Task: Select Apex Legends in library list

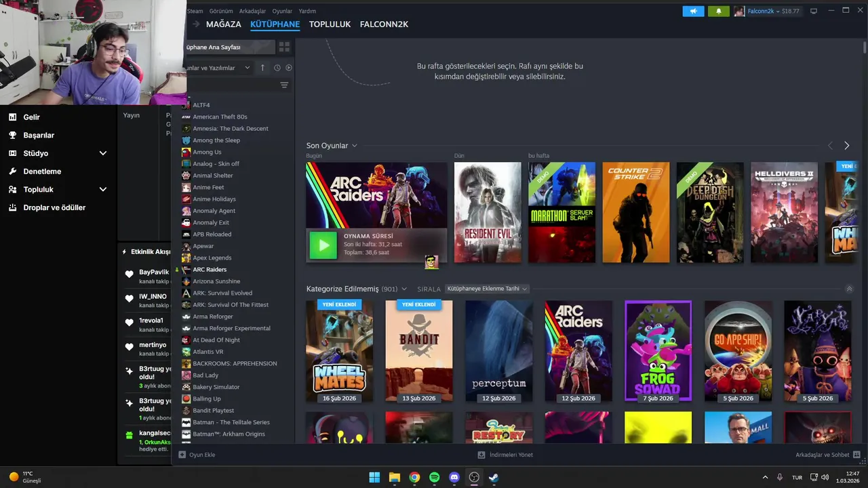Action: coord(212,258)
